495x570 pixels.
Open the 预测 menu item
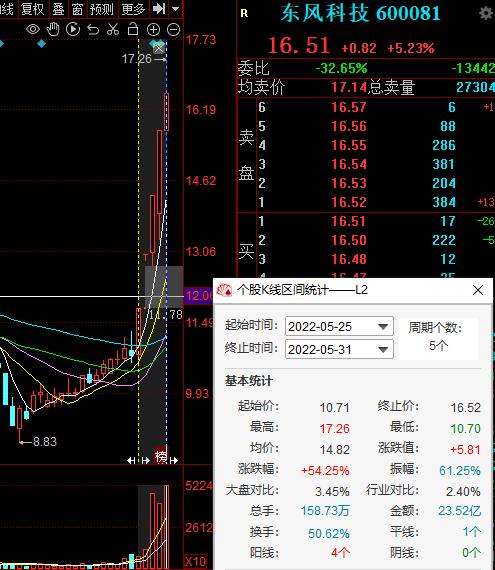(x=102, y=9)
